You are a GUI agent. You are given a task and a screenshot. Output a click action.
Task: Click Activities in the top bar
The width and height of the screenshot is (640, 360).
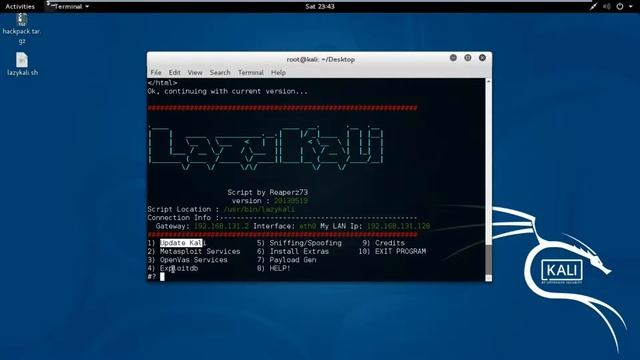(x=20, y=7)
